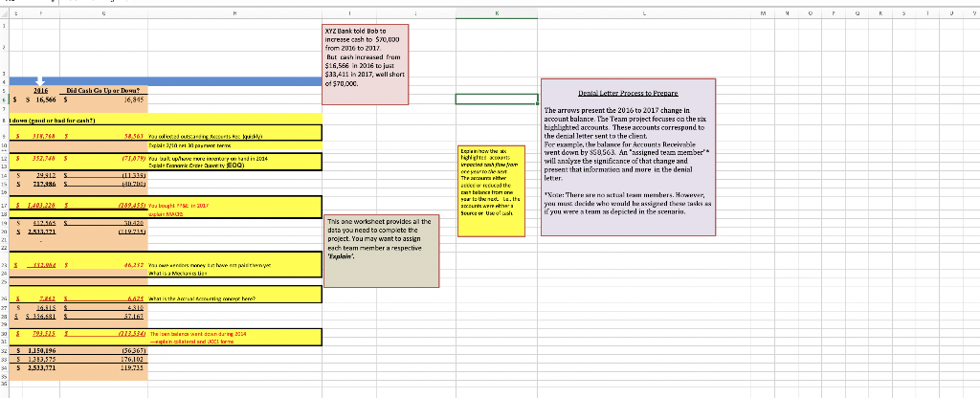The image size is (980, 398).
Task: Click 2,533,771 in row 20
Action: click(44, 230)
